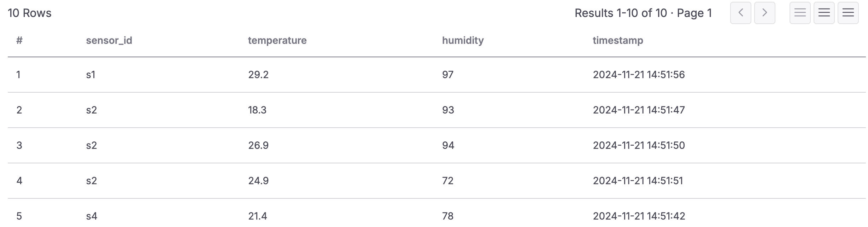This screenshot has height=227, width=868.
Task: Sort by the humidity column header
Action: tap(463, 40)
